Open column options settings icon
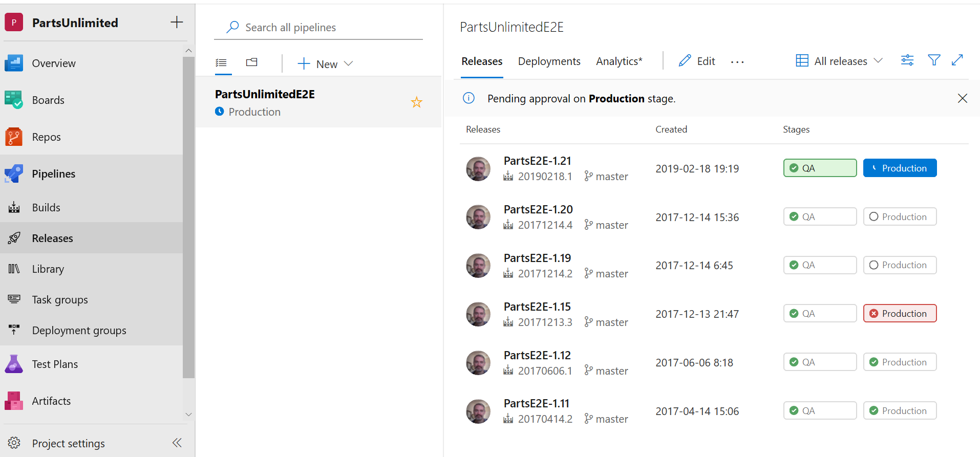This screenshot has height=457, width=980. coord(907,60)
